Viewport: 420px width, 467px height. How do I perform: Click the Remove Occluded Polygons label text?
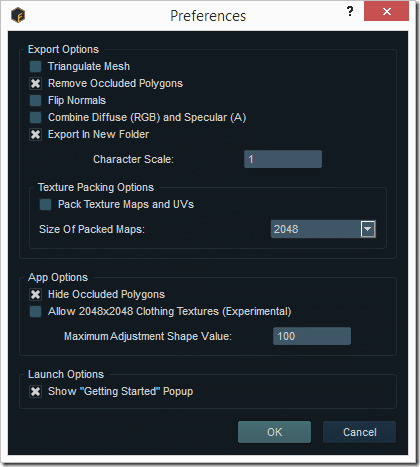point(115,83)
